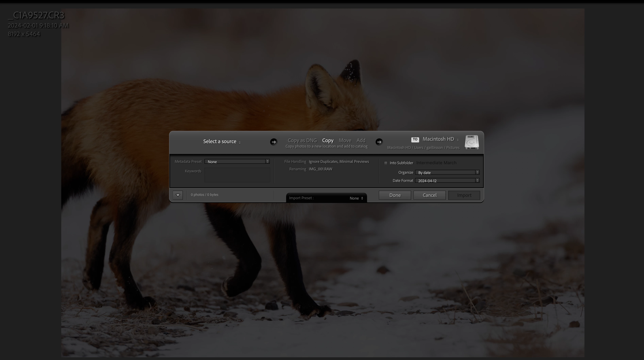Select the Copy as DNG option
The image size is (644, 360).
[302, 140]
